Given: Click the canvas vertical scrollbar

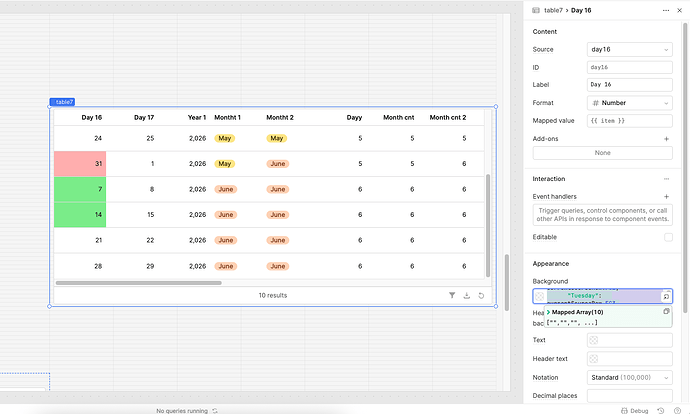Looking at the screenshot, I should [506, 282].
